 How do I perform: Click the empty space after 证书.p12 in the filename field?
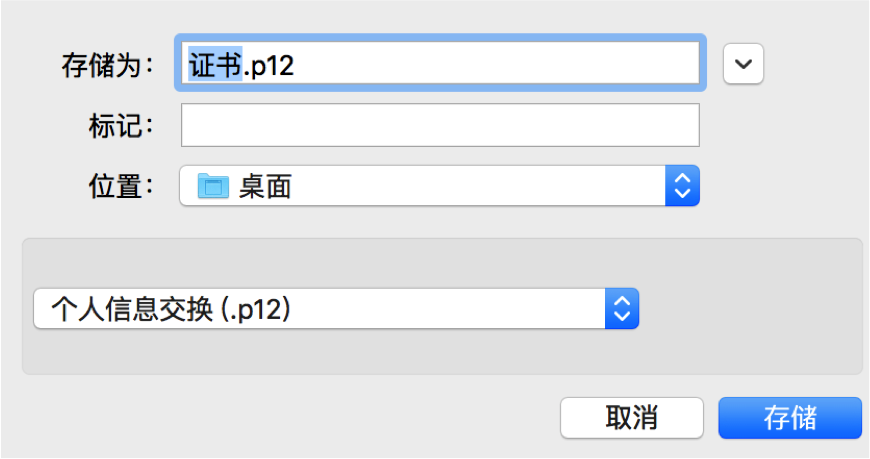[x=500, y=64]
